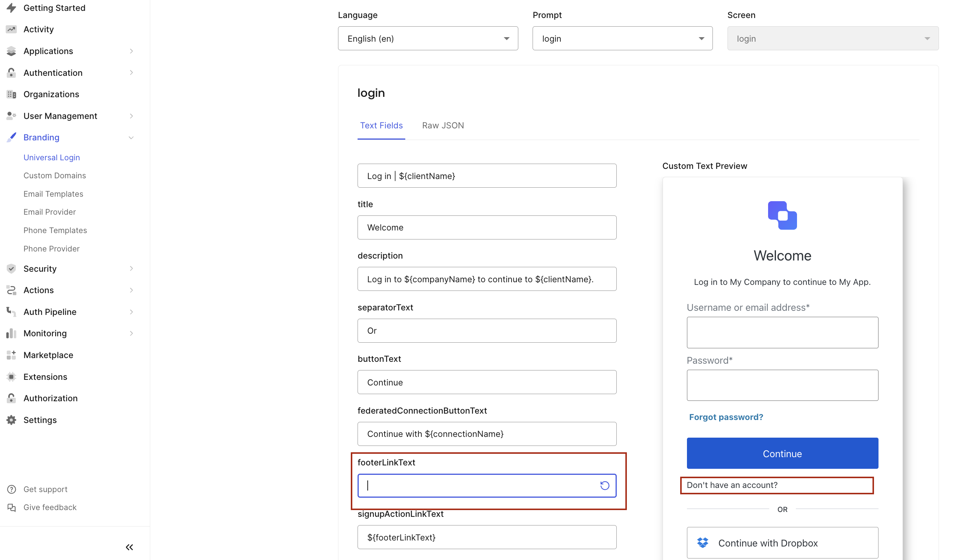
Task: Click the Organizations building icon
Action: (11, 94)
